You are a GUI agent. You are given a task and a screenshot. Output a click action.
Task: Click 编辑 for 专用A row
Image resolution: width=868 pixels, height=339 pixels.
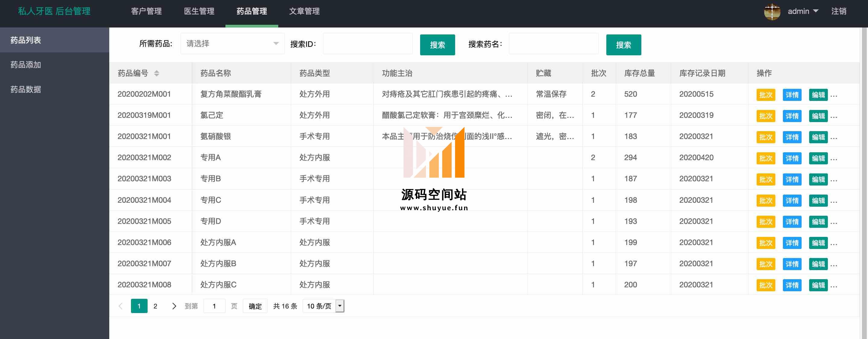click(818, 158)
